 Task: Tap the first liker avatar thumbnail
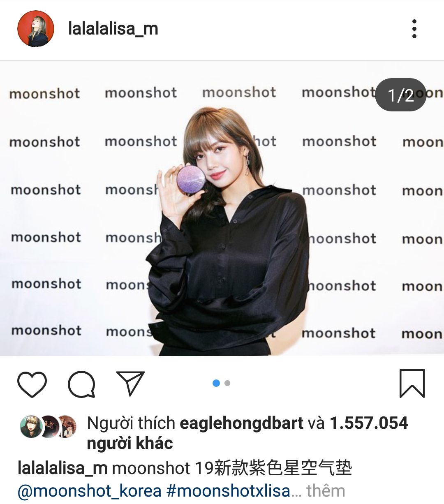click(31, 427)
